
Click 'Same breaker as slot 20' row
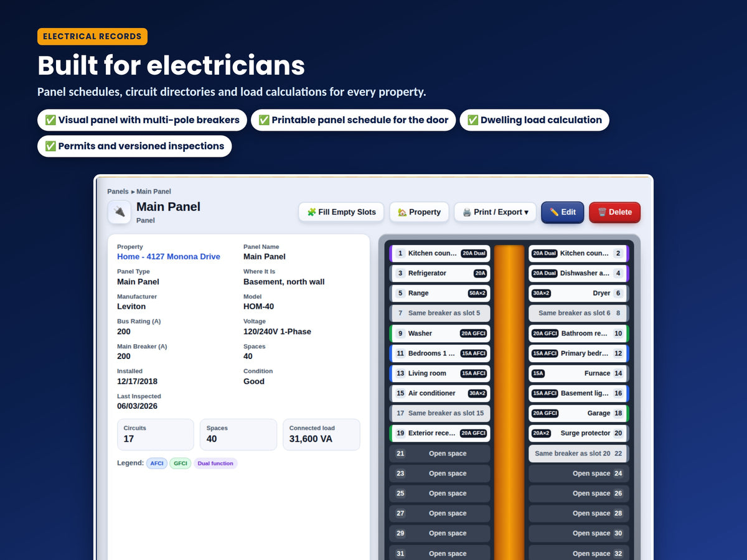click(579, 454)
